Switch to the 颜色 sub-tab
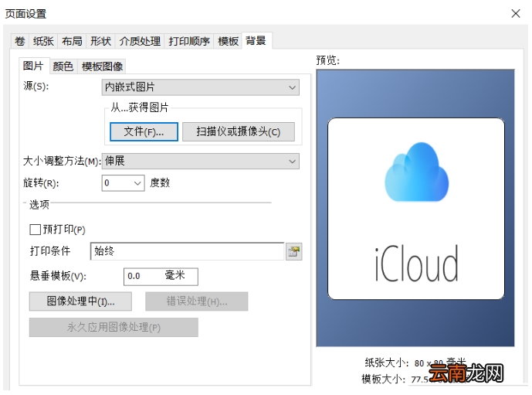 (63, 66)
